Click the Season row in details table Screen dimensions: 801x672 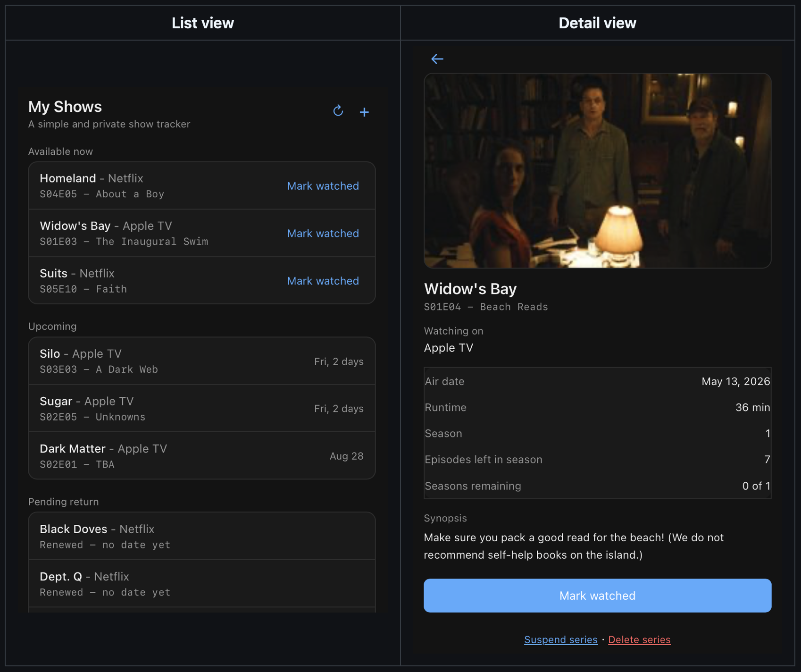tap(597, 434)
